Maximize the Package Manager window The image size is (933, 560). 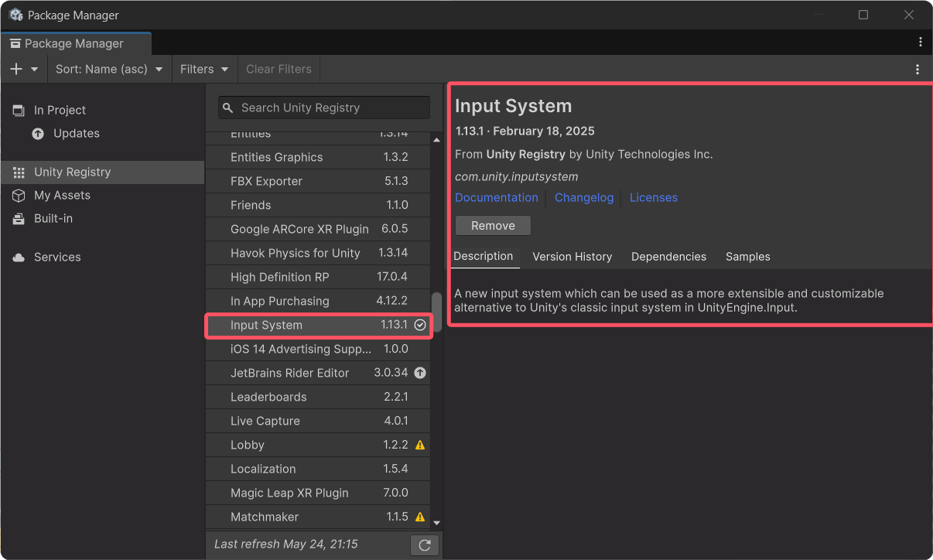(x=863, y=15)
